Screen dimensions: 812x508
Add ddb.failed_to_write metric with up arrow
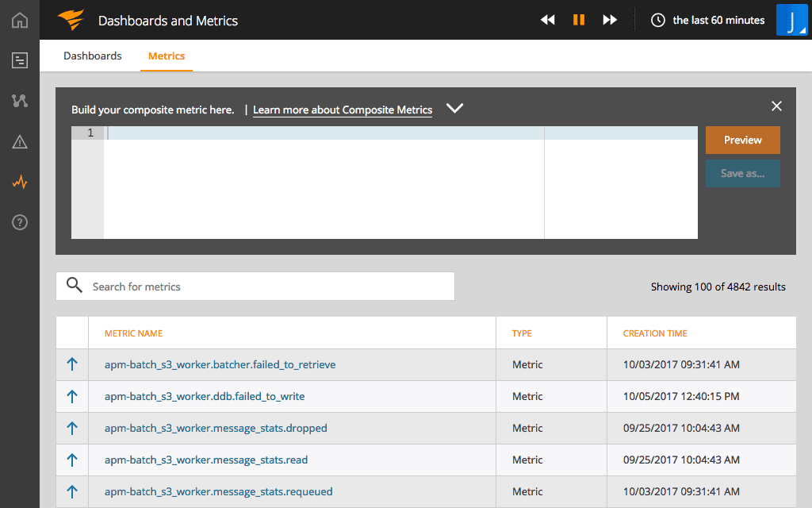tap(72, 397)
